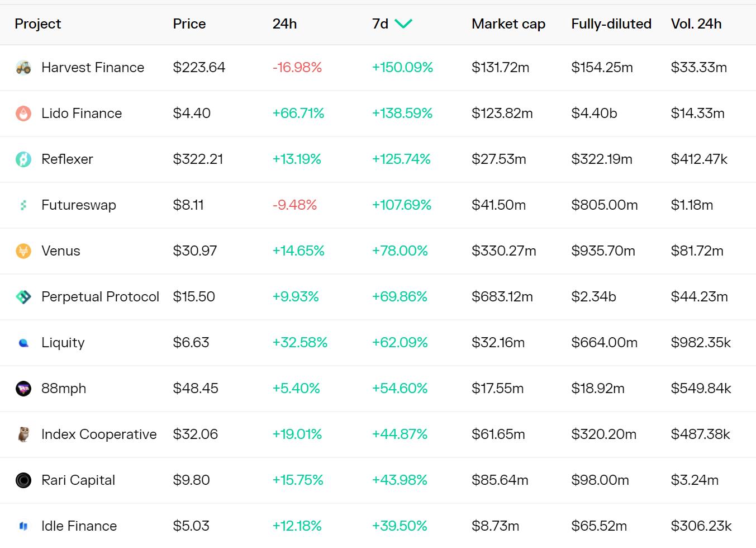Screen dimensions: 756x548
Task: Click the Rari Capital logo icon
Action: pyautogui.click(x=23, y=480)
